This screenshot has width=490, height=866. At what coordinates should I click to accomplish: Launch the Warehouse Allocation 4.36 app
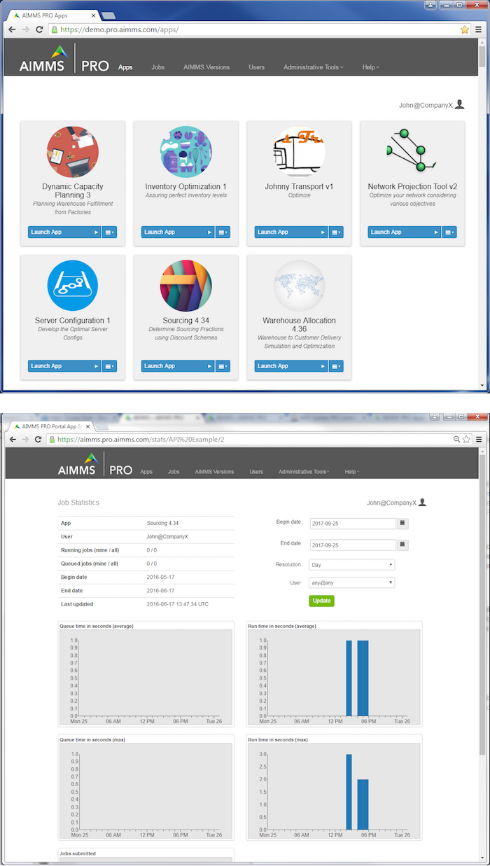point(291,366)
